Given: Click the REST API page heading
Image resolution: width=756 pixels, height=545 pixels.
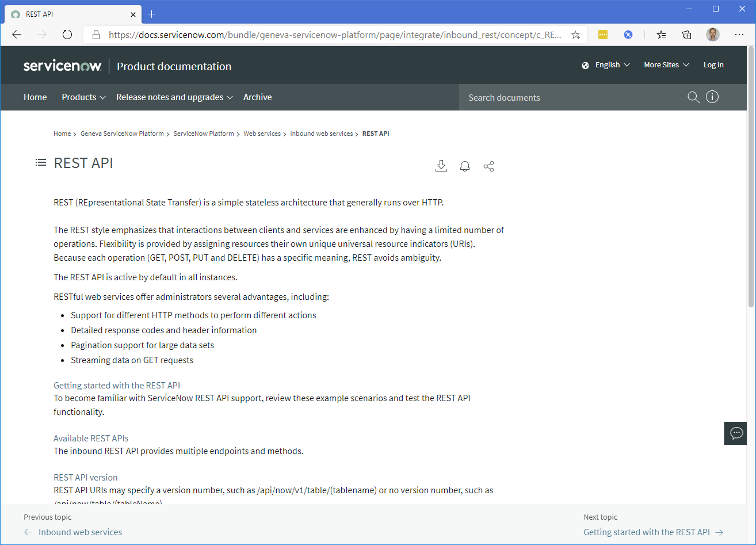Looking at the screenshot, I should click(83, 163).
